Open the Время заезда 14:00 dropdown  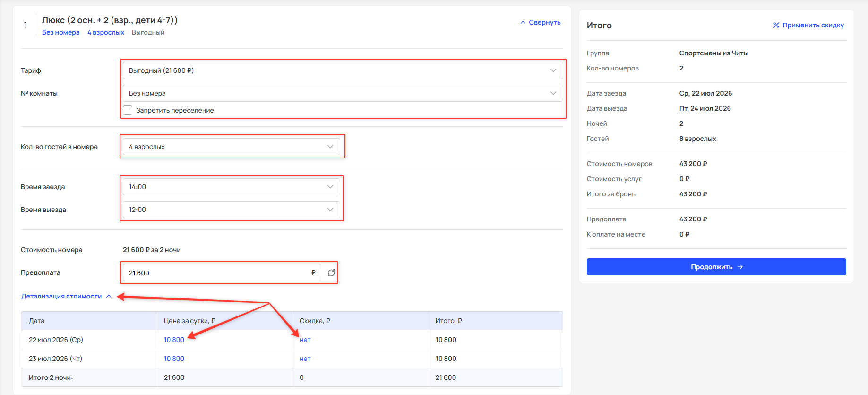tap(231, 187)
